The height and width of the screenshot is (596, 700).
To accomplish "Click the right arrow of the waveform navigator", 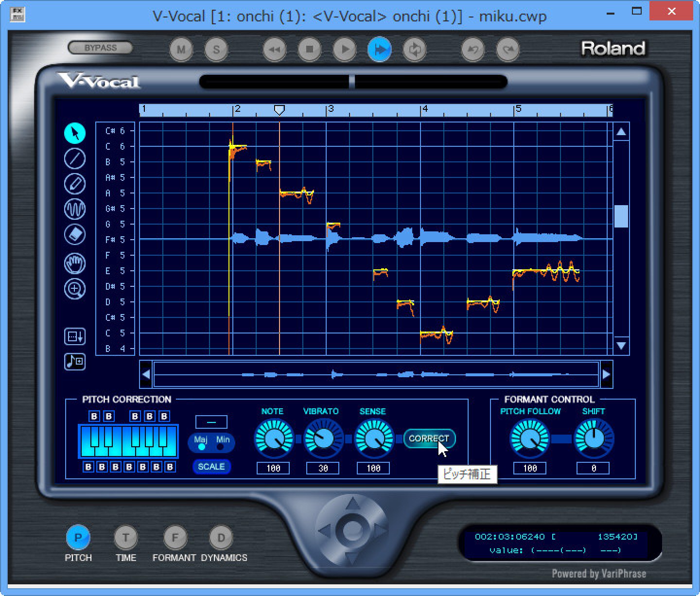I will [x=606, y=374].
